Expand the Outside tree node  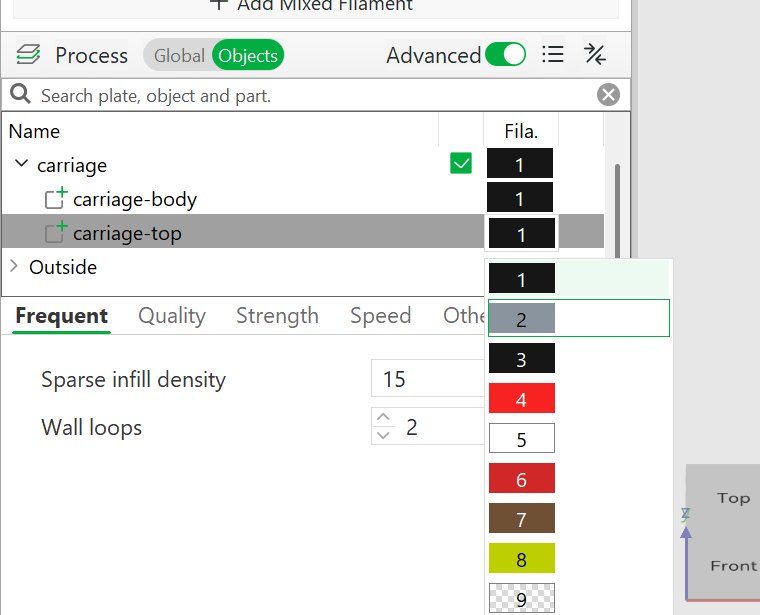[x=14, y=266]
